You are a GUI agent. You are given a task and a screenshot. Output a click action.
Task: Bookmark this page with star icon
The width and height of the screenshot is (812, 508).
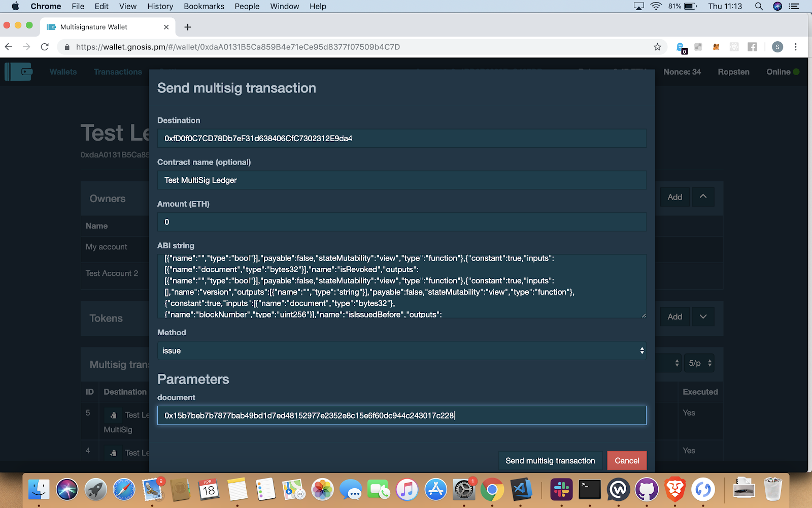coord(657,47)
